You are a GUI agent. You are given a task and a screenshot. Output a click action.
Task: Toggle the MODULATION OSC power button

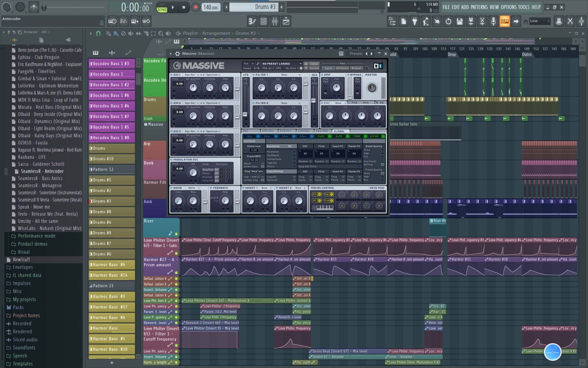pyautogui.click(x=171, y=159)
